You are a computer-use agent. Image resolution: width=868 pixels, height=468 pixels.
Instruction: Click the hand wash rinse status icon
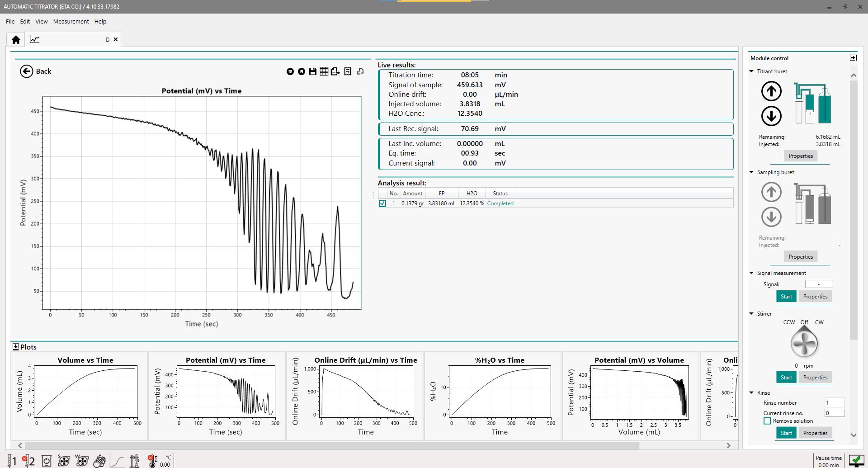point(99,461)
